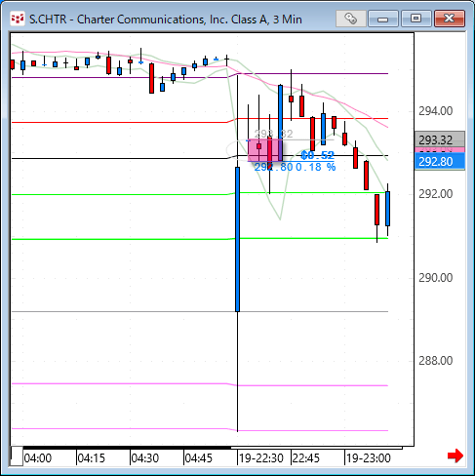Click the 290.00 price axis label
This screenshot has width=475, height=476.
(435, 278)
